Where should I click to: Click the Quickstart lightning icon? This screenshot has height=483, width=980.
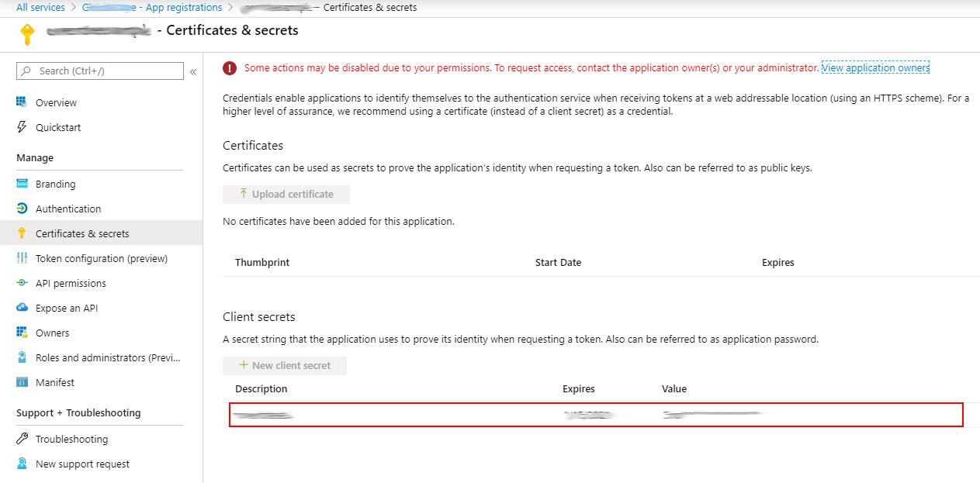click(22, 127)
